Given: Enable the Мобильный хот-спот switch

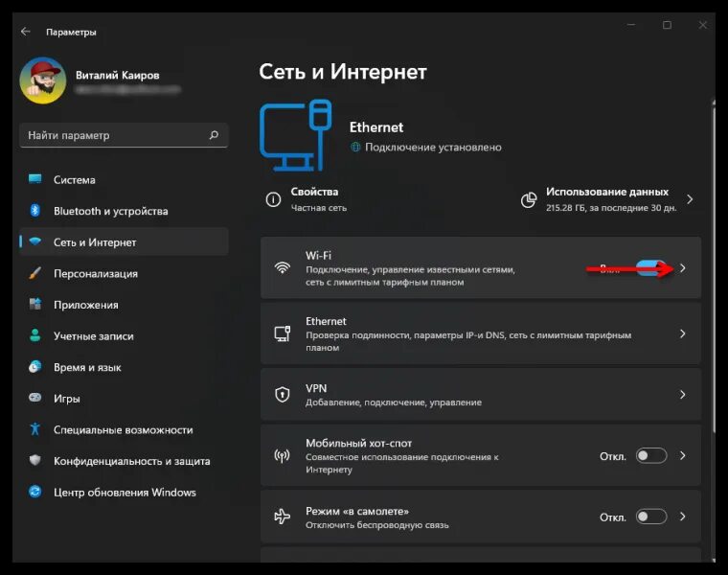Looking at the screenshot, I should click(651, 455).
